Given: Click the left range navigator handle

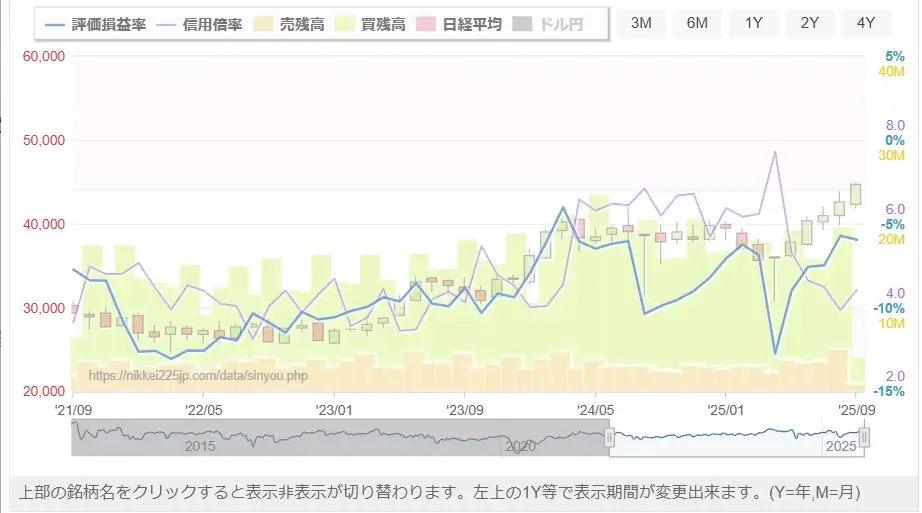Looking at the screenshot, I should (x=609, y=437).
